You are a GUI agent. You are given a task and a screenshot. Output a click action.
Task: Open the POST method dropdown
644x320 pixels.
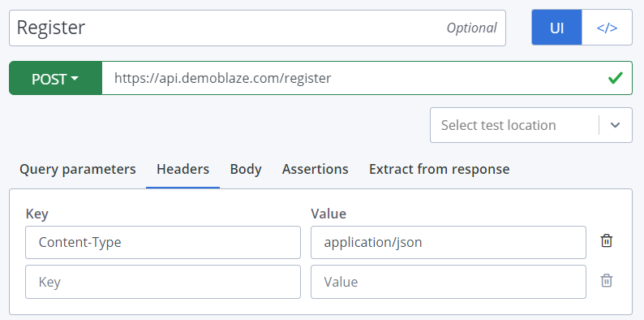click(x=55, y=78)
